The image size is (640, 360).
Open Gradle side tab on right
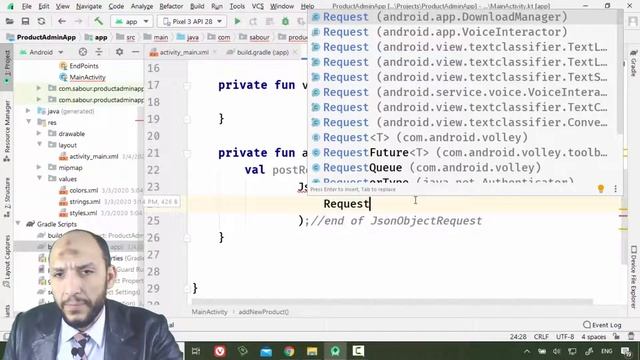(x=633, y=63)
